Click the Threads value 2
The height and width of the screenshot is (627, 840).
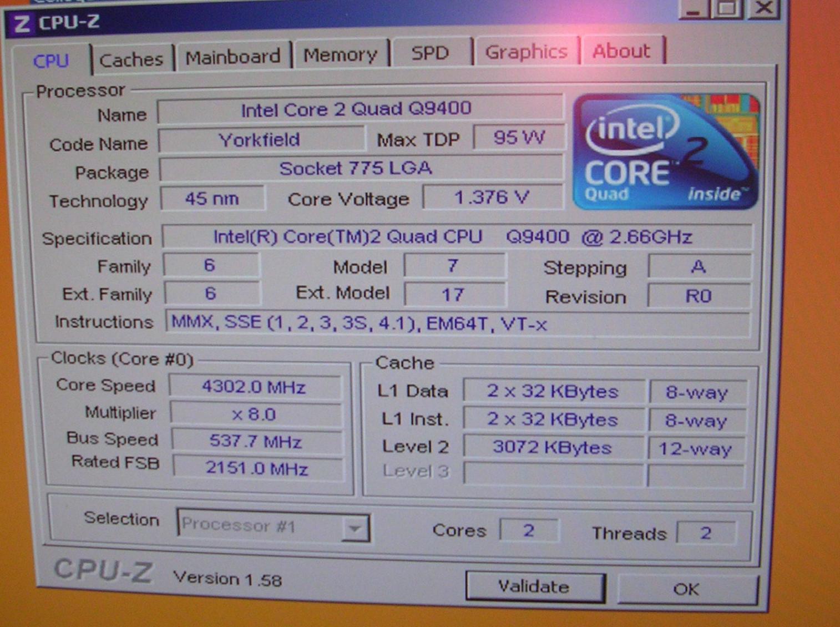pos(706,533)
